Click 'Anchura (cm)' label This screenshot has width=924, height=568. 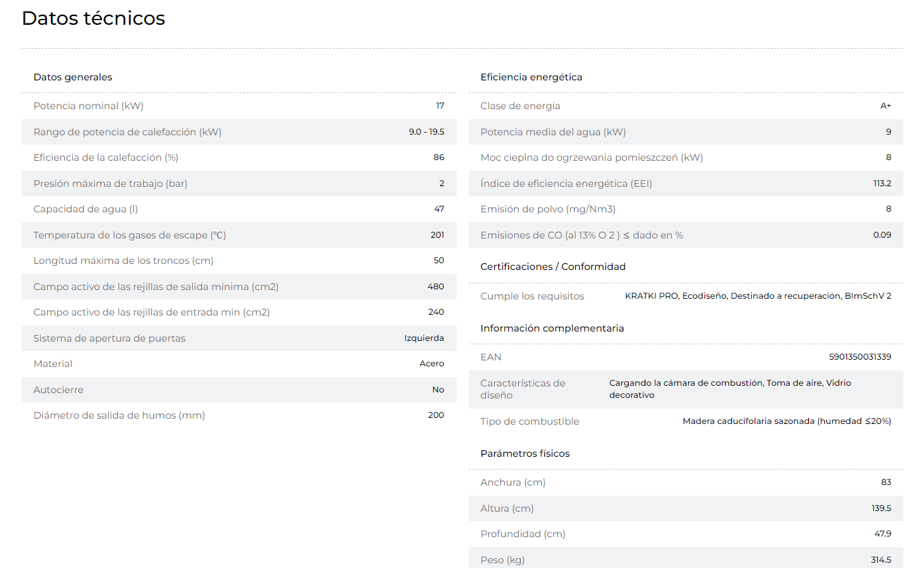[x=513, y=482]
